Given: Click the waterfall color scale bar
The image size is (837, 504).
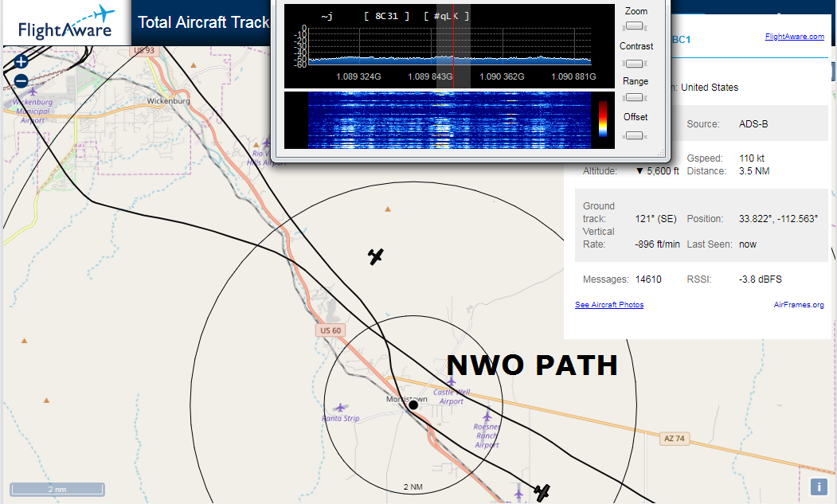Looking at the screenshot, I should [603, 119].
